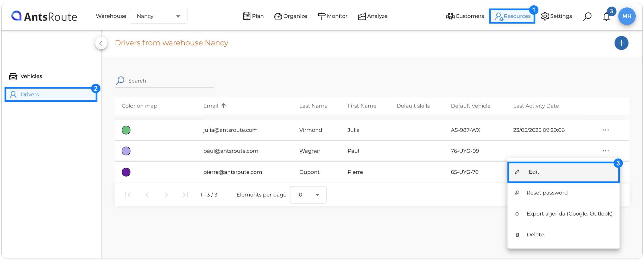Click the AntsRoute logo
This screenshot has height=262, width=644.
pos(44,16)
